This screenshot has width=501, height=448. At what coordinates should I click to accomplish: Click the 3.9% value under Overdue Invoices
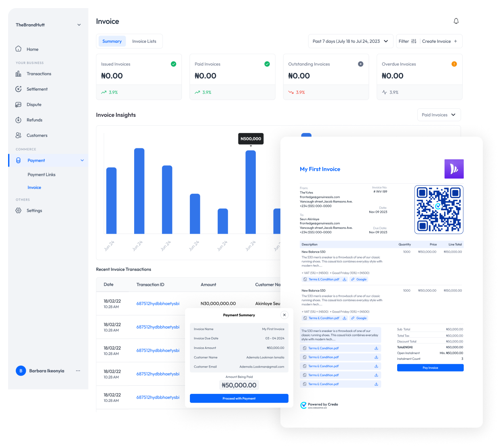coord(394,92)
